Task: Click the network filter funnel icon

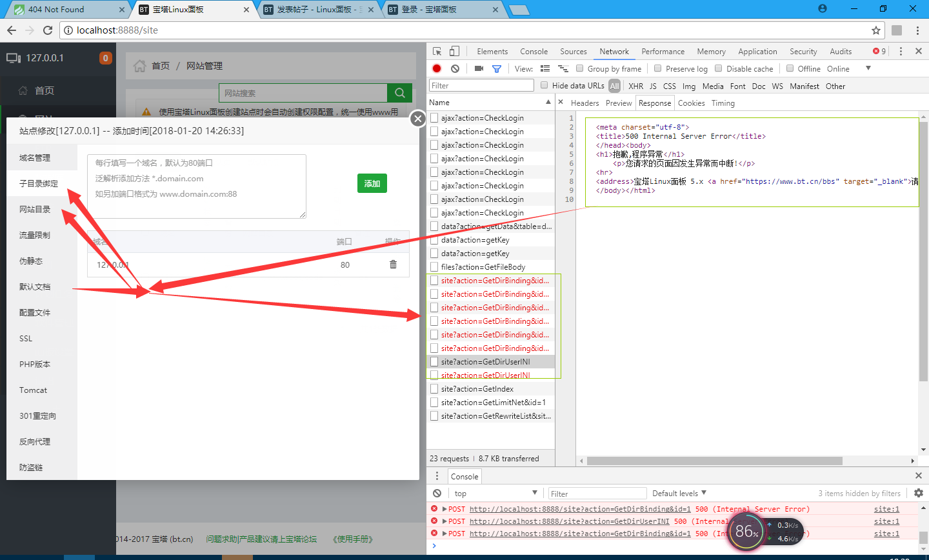Action: pos(497,68)
